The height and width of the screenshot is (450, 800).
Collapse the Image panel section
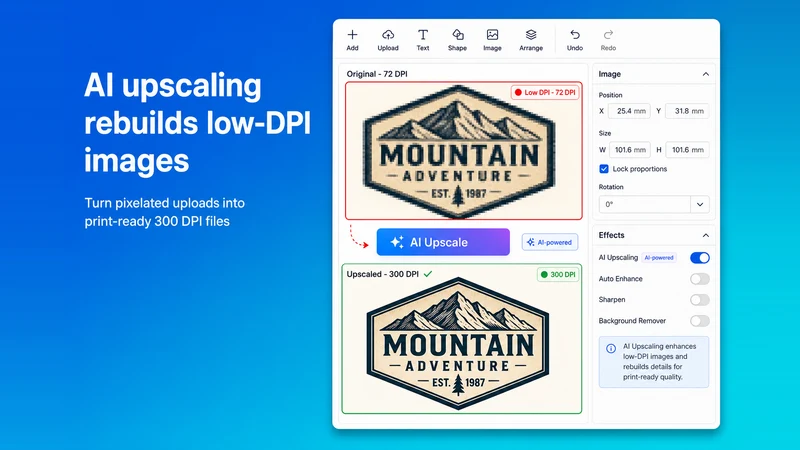click(x=706, y=74)
